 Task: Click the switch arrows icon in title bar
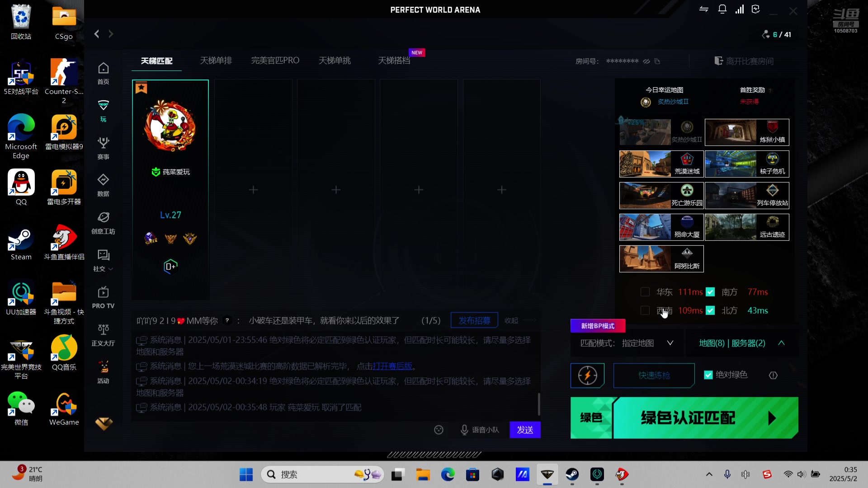(704, 9)
